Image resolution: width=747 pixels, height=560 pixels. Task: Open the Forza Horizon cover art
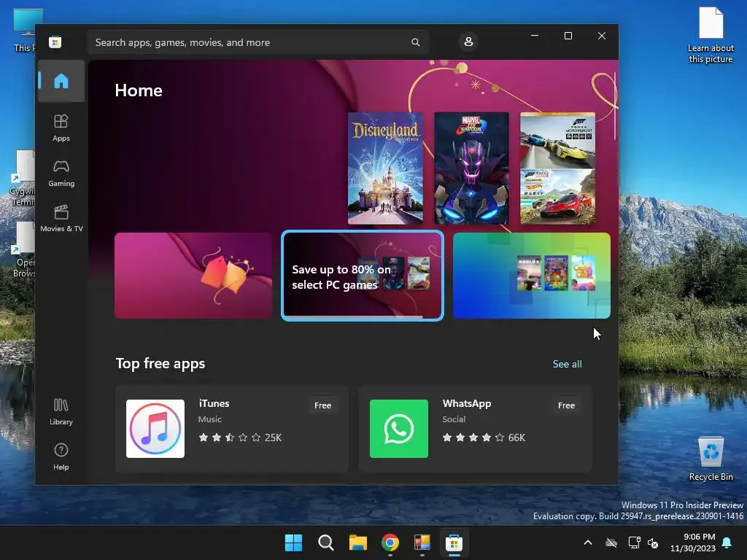point(557,197)
